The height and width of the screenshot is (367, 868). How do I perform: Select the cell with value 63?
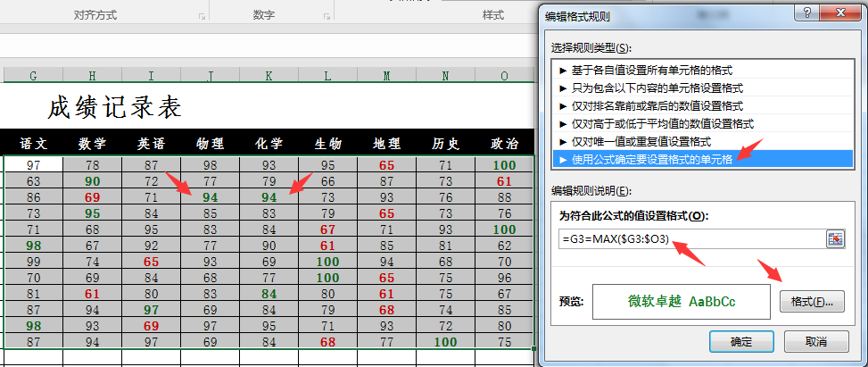33,181
